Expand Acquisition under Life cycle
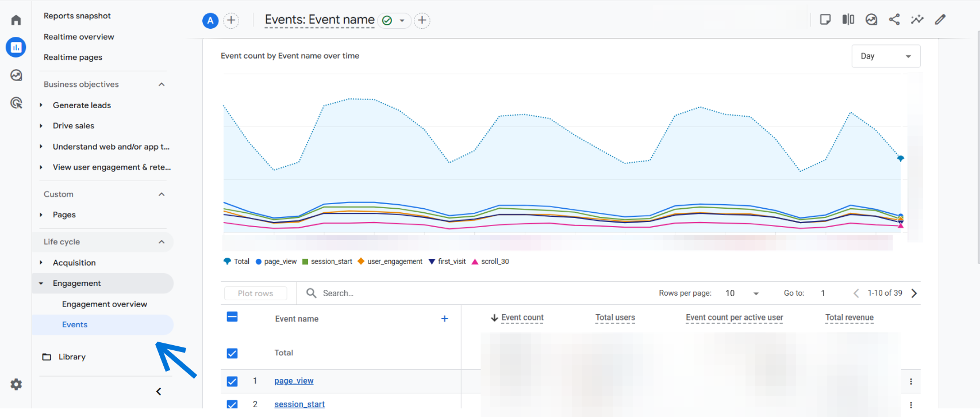Image resolution: width=980 pixels, height=417 pixels. coord(41,263)
